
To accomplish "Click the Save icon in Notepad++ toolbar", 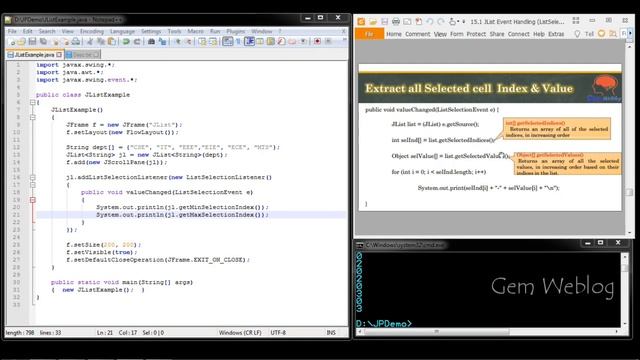I will click(x=32, y=41).
